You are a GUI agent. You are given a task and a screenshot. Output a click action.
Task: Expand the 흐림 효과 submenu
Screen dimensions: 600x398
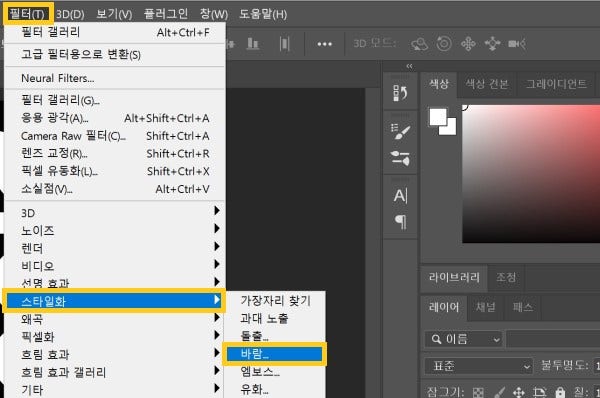pyautogui.click(x=115, y=354)
